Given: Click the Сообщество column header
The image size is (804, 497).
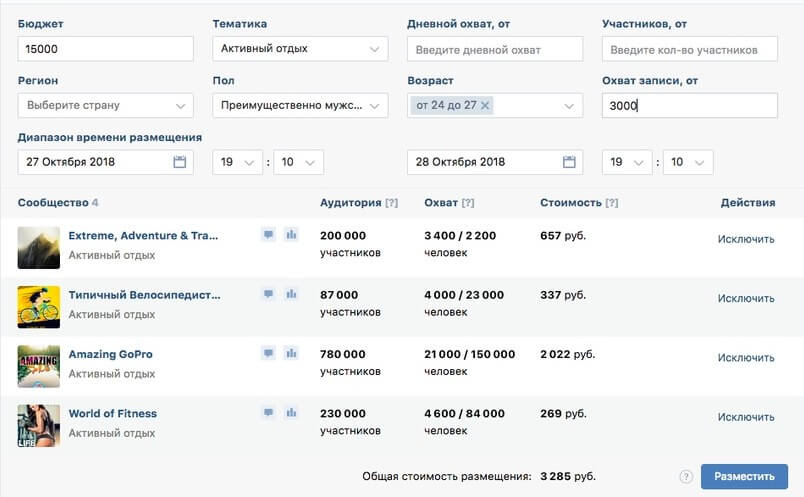Looking at the screenshot, I should pos(53,203).
